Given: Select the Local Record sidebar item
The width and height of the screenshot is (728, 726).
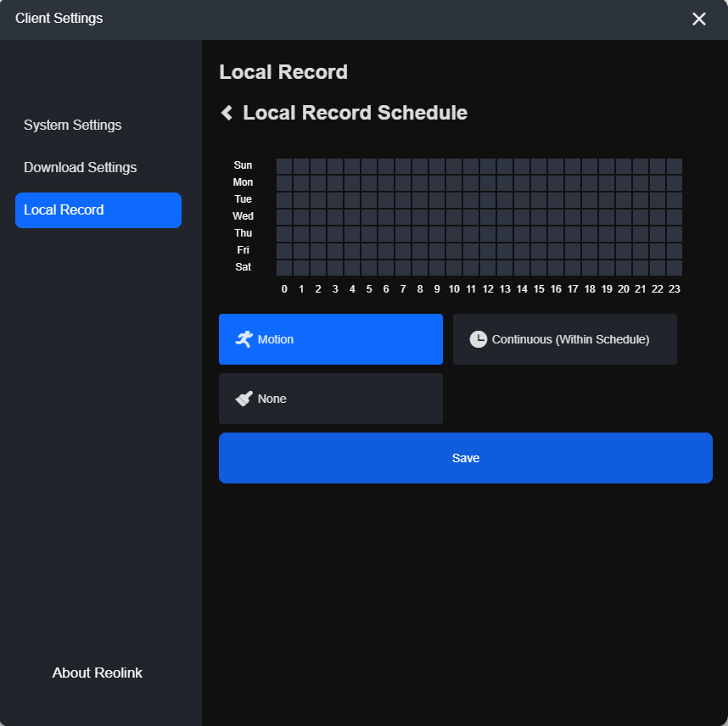Looking at the screenshot, I should pos(98,210).
